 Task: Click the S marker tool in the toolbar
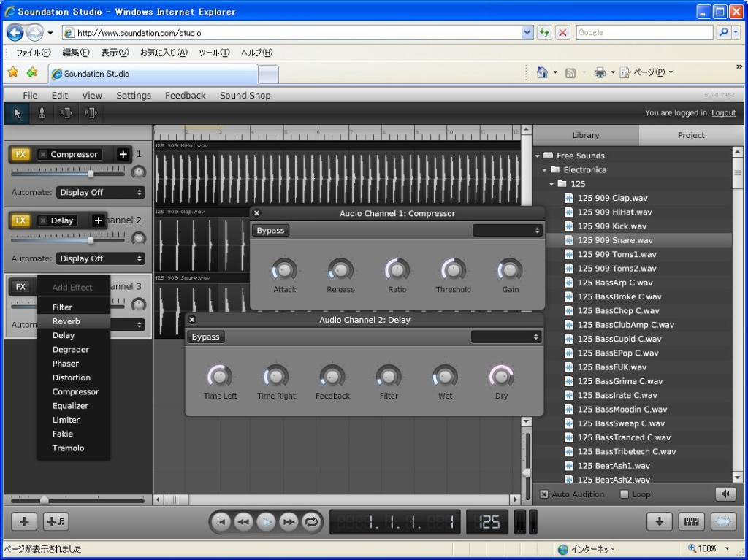[66, 113]
